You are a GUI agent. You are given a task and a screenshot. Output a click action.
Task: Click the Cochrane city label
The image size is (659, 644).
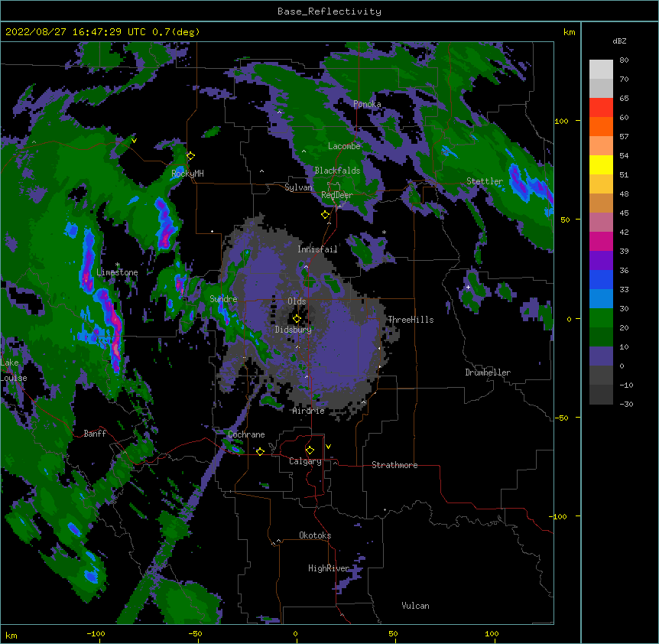246,434
